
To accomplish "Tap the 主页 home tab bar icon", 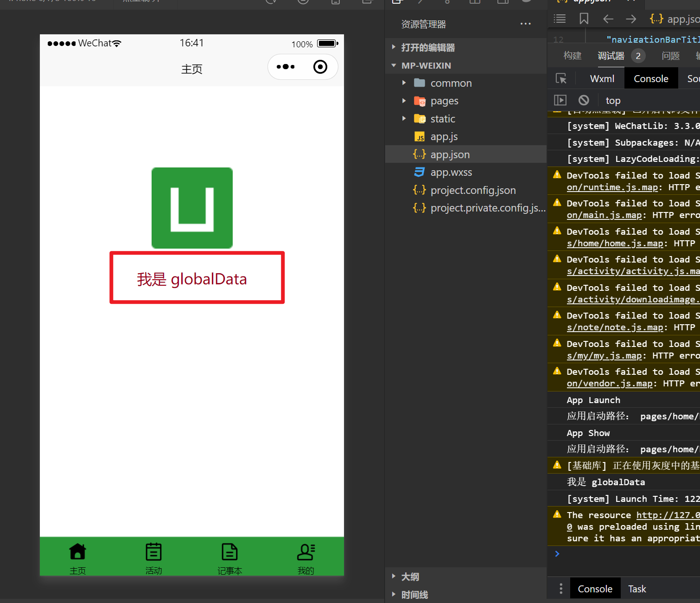I will [x=77, y=552].
